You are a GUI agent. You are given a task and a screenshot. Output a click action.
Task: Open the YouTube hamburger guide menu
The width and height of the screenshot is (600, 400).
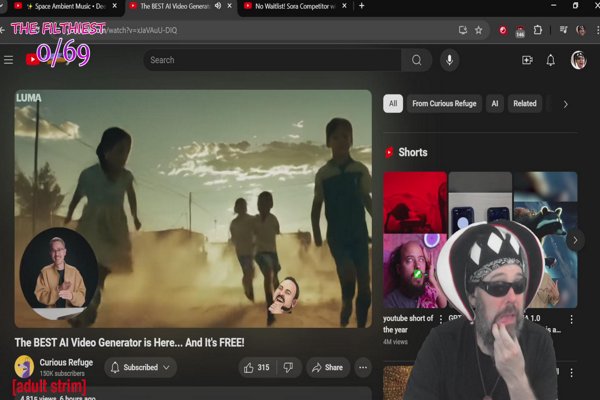click(8, 60)
